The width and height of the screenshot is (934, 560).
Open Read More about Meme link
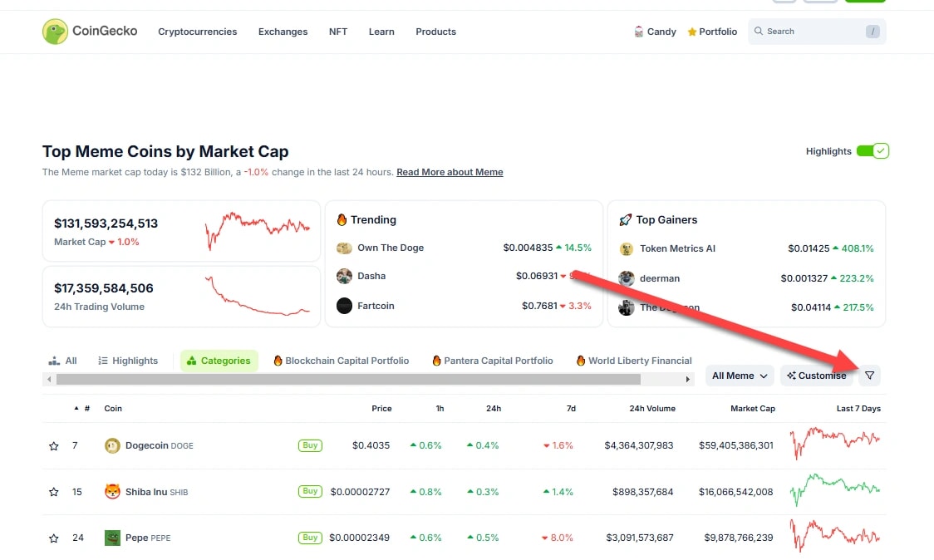[450, 172]
